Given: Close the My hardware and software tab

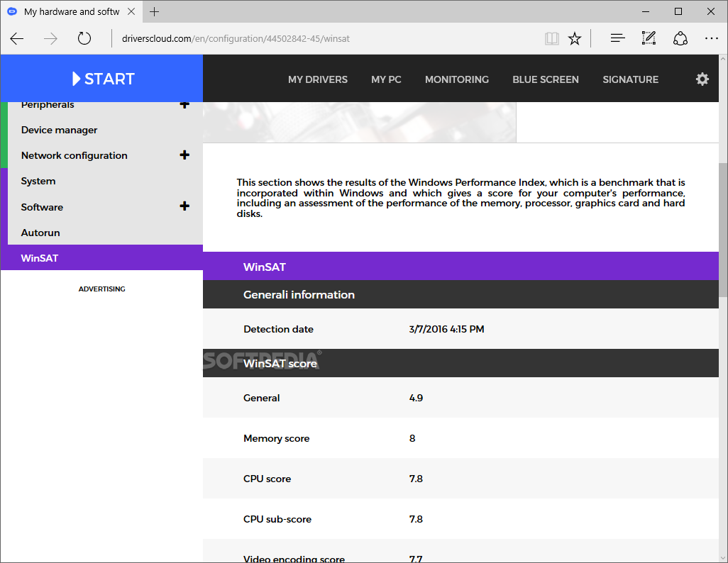Looking at the screenshot, I should 131,11.
